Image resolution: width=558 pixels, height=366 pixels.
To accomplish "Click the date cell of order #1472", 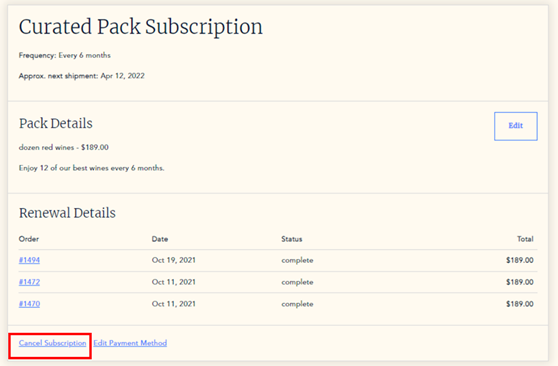I will tap(174, 282).
